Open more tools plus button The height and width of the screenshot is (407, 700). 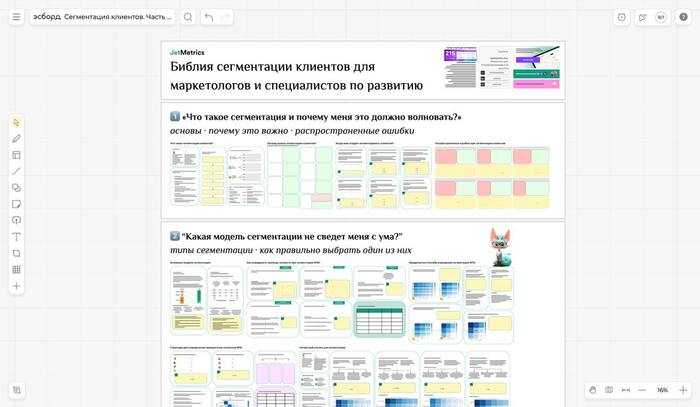(x=17, y=286)
